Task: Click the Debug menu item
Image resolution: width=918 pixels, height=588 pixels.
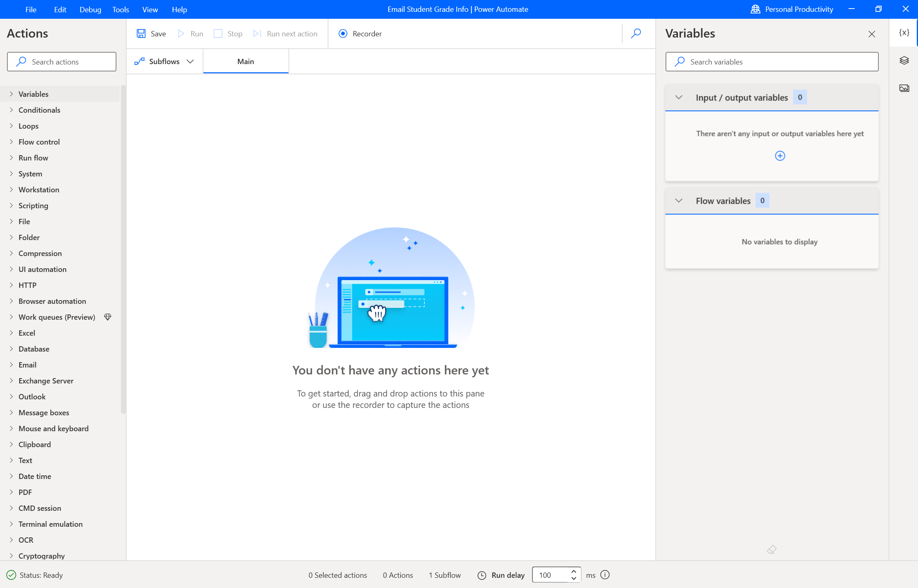Action: (x=90, y=9)
